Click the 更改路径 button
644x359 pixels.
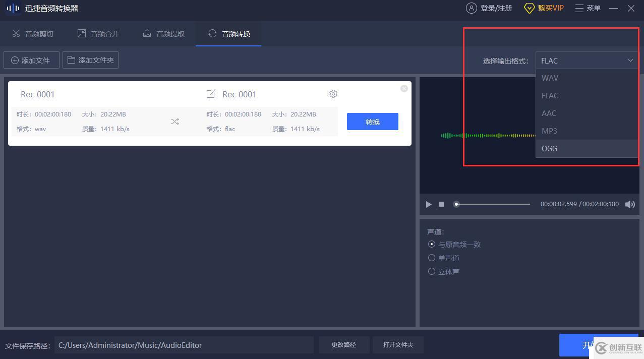click(x=344, y=345)
